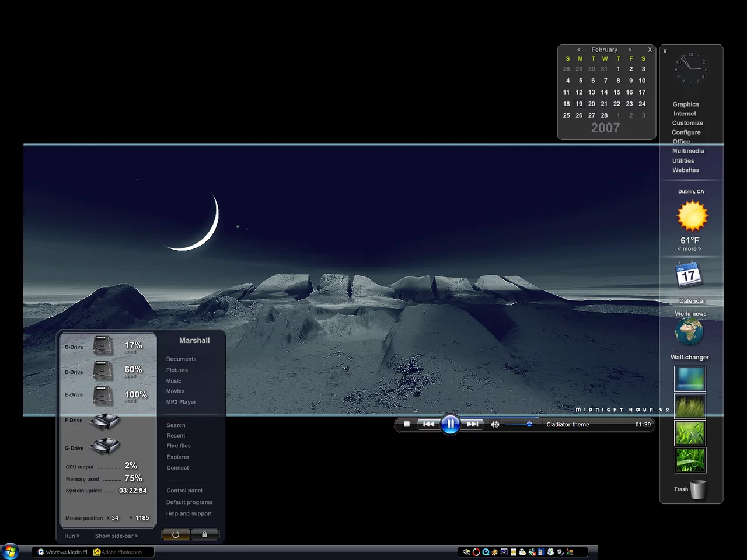Open Control panel from the menu

pos(184,491)
